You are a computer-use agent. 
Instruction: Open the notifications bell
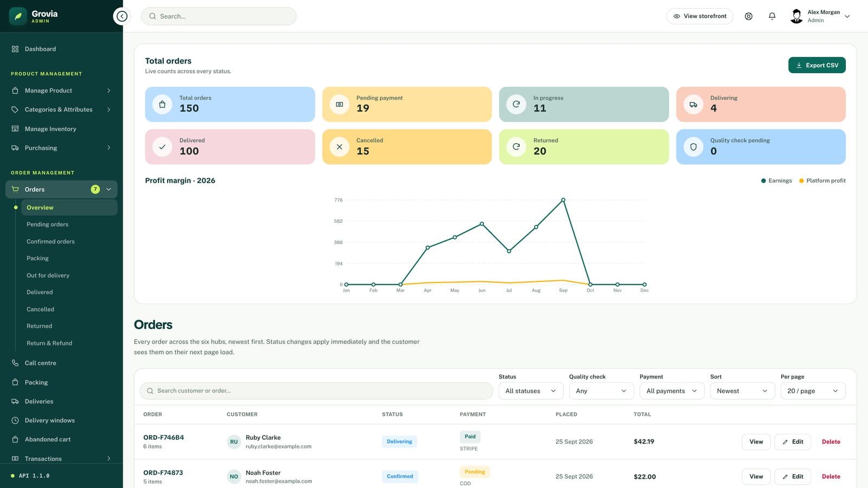coord(772,16)
